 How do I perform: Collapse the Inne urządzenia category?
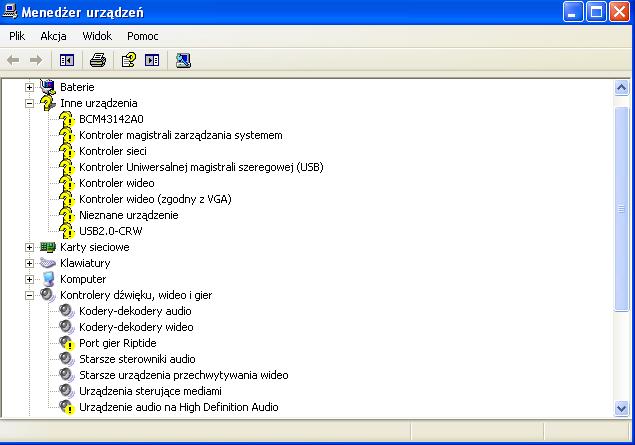tap(29, 103)
